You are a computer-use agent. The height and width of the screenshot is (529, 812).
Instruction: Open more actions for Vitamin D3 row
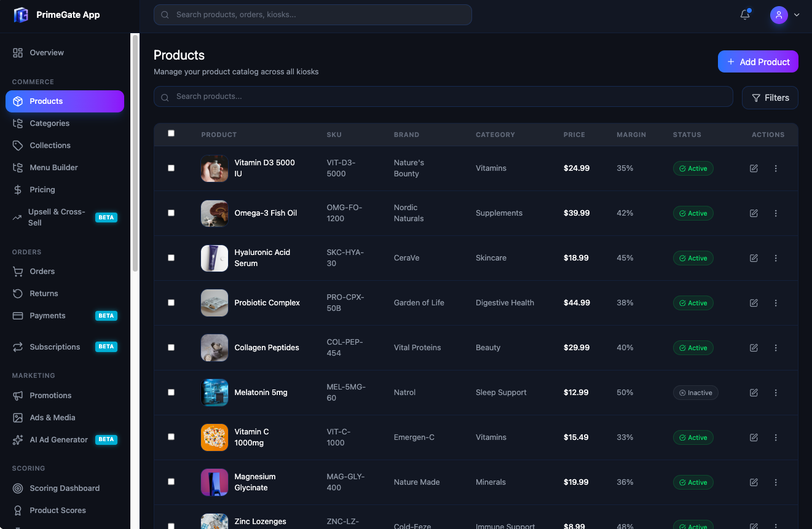point(776,168)
